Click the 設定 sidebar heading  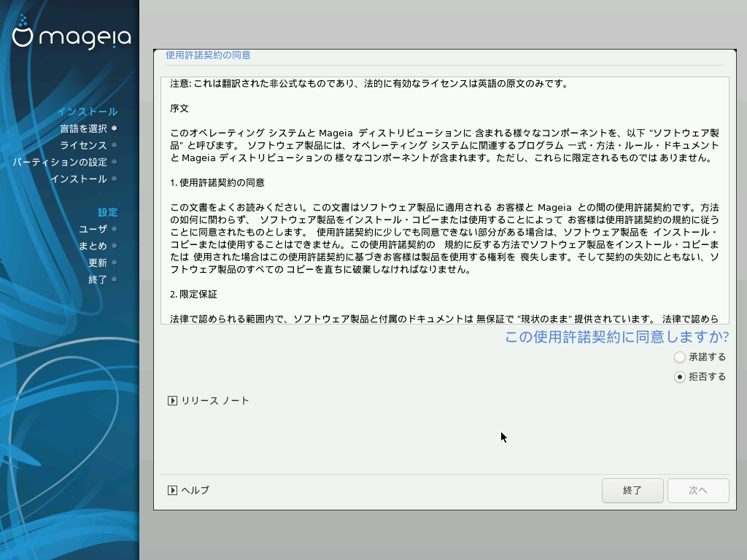pos(108,212)
